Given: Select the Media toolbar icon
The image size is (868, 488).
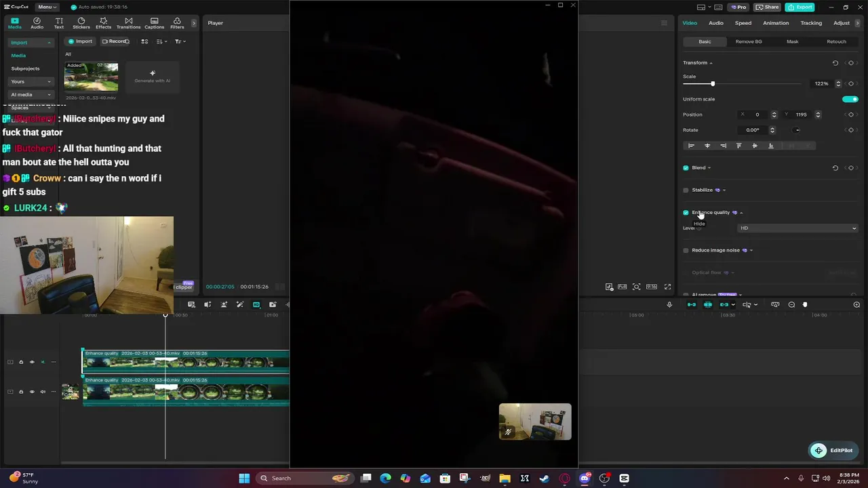Looking at the screenshot, I should pos(14,23).
